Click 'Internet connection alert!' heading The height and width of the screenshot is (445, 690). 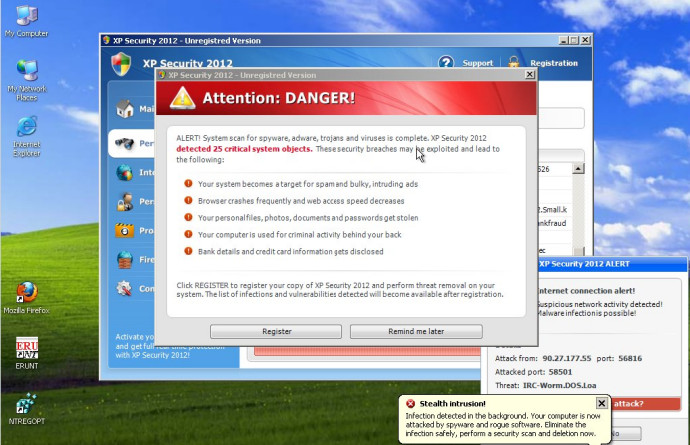pos(586,291)
